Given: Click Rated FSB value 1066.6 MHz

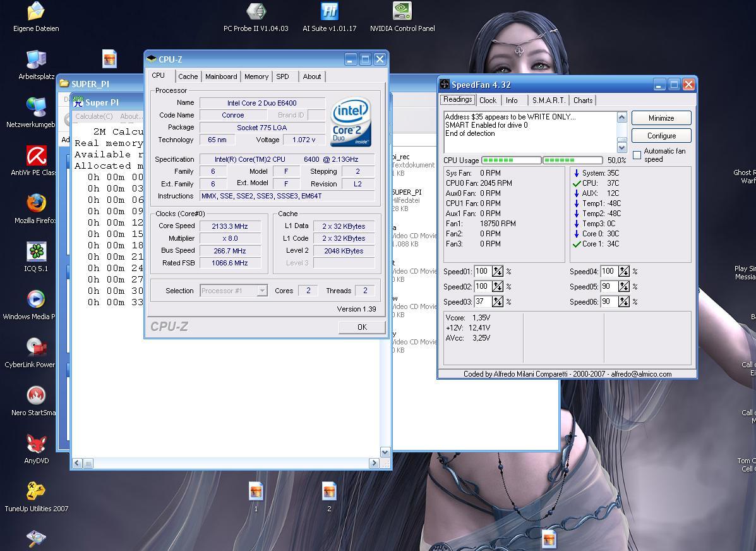Looking at the screenshot, I should click(x=230, y=263).
